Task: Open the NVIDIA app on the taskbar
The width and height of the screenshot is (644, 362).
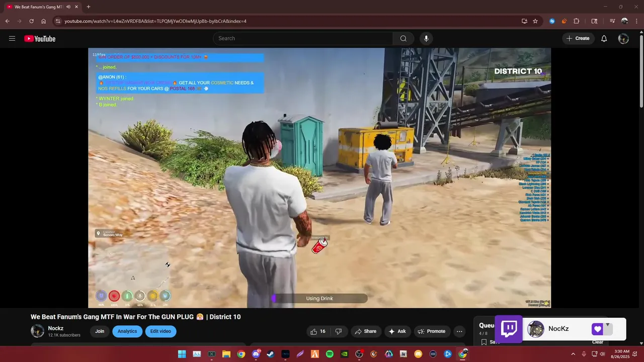Action: [x=344, y=354]
